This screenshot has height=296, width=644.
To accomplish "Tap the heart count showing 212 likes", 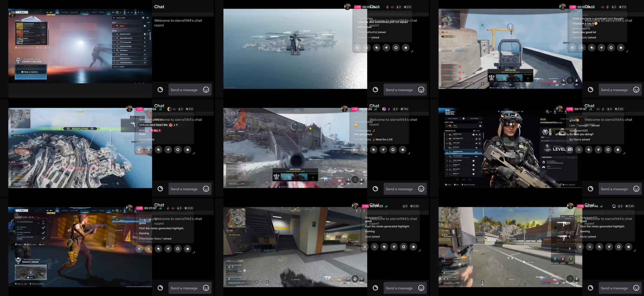I will coord(189,109).
